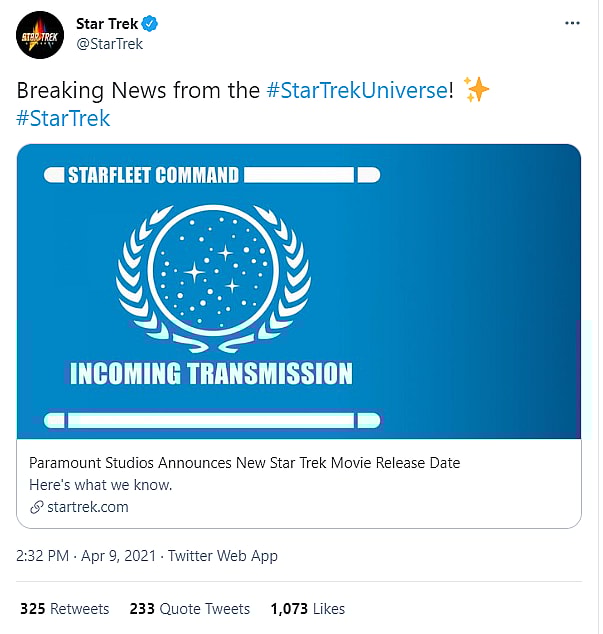
Task: View the 325 Retweets list
Action: pos(67,608)
